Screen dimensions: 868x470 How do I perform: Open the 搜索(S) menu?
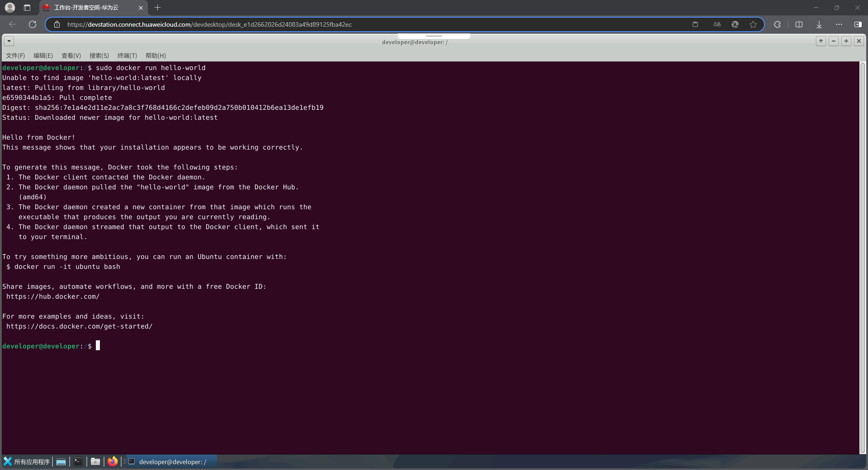click(x=99, y=56)
